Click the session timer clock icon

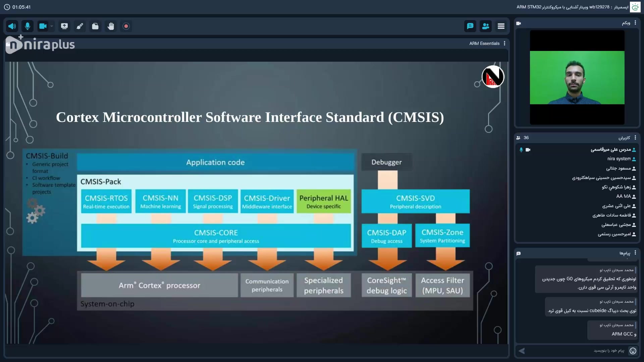tap(7, 7)
